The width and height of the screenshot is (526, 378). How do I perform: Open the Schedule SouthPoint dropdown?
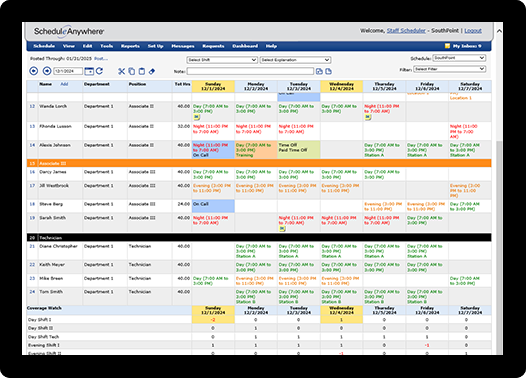point(459,58)
